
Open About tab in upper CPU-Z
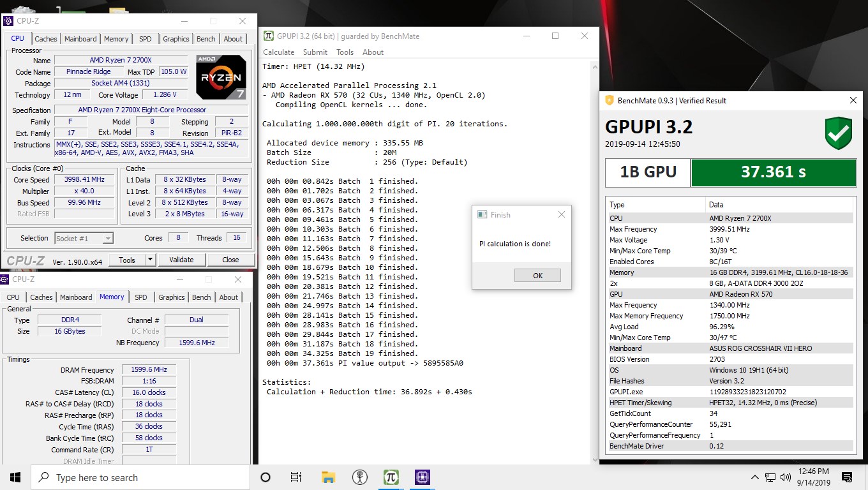[233, 39]
